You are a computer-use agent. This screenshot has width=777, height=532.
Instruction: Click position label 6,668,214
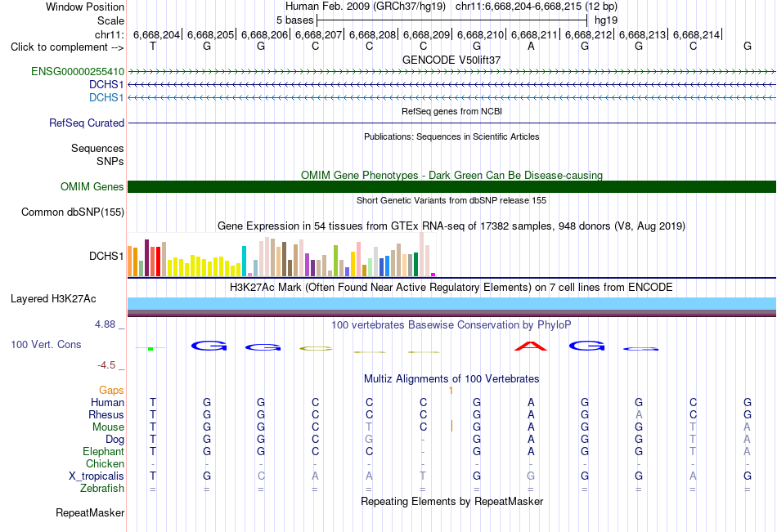tap(696, 34)
